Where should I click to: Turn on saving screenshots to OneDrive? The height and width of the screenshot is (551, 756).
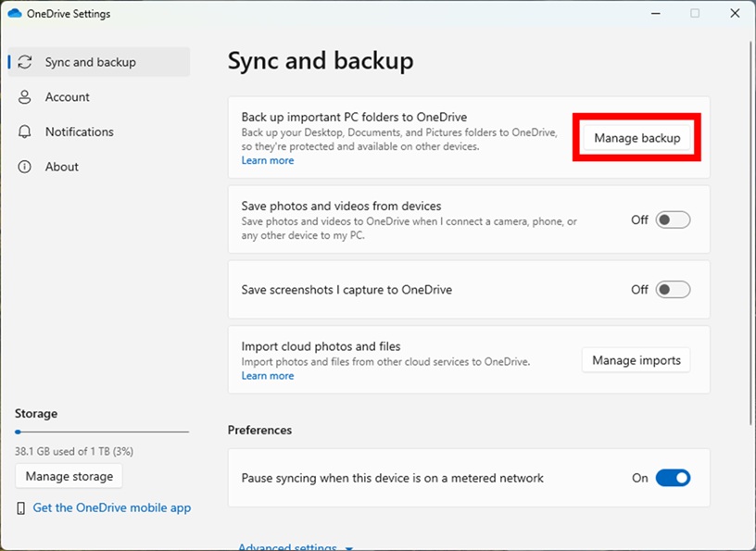673,290
